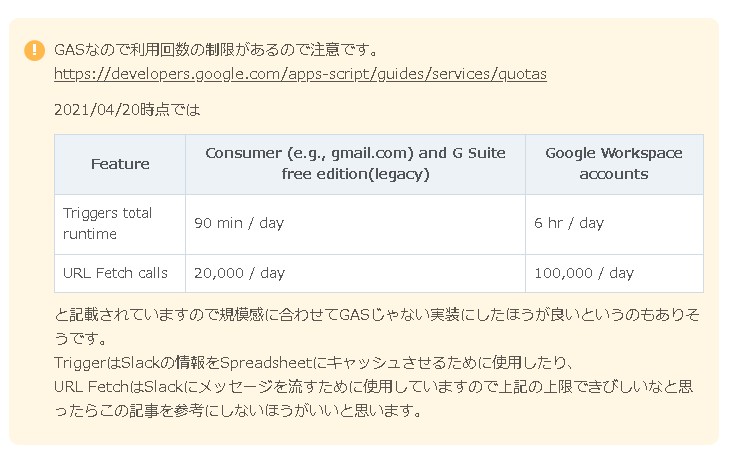The width and height of the screenshot is (731, 461).
Task: Click the "Google Workspace accounts" column header
Action: (614, 164)
